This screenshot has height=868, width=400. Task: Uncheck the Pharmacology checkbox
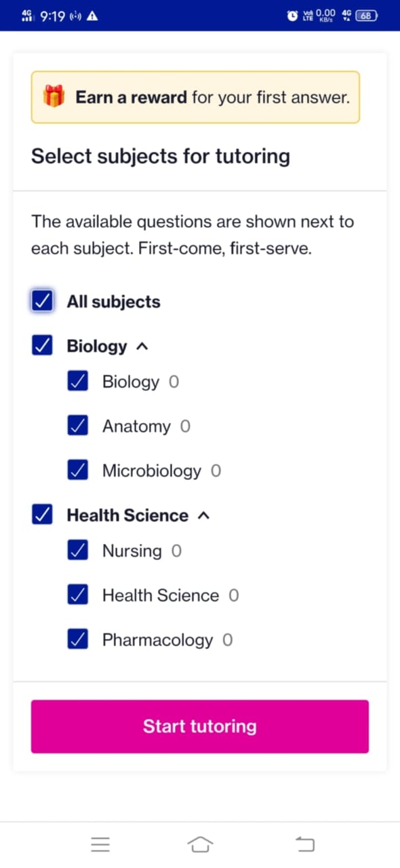[x=78, y=639]
